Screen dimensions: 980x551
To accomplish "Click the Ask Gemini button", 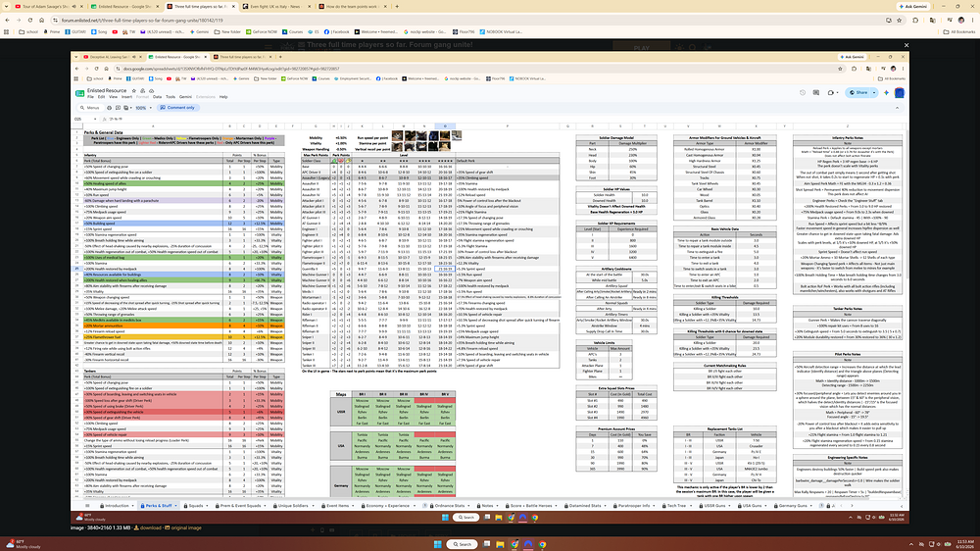I will coord(913,6).
